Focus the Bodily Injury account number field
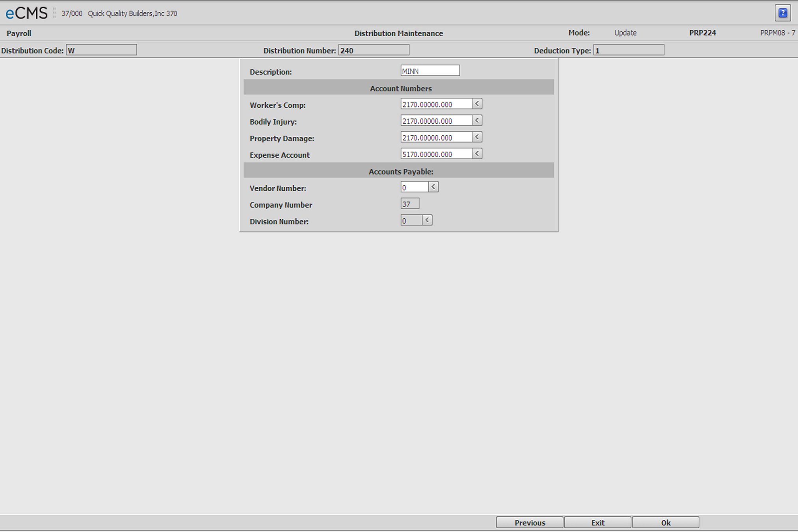The image size is (798, 532). (x=436, y=121)
